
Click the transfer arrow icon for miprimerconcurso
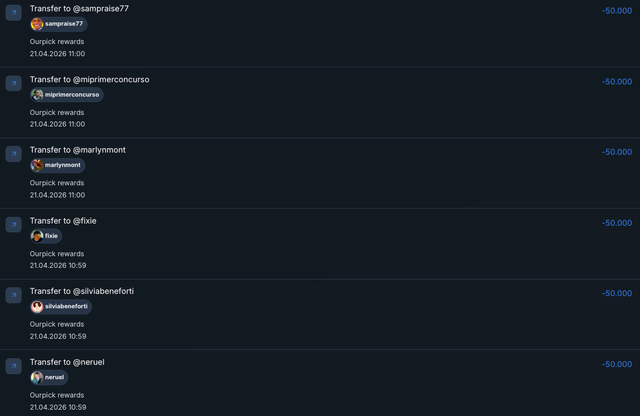[13, 83]
